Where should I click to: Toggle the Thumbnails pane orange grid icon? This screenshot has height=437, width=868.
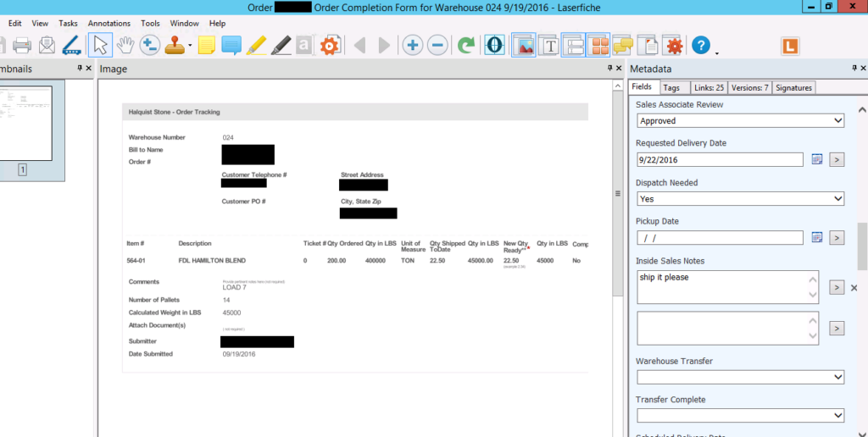(598, 46)
